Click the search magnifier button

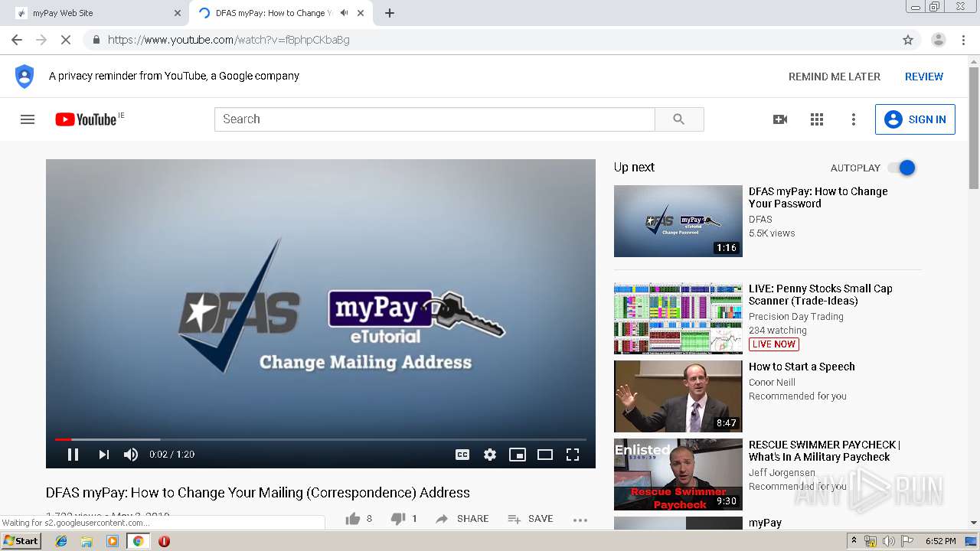679,119
